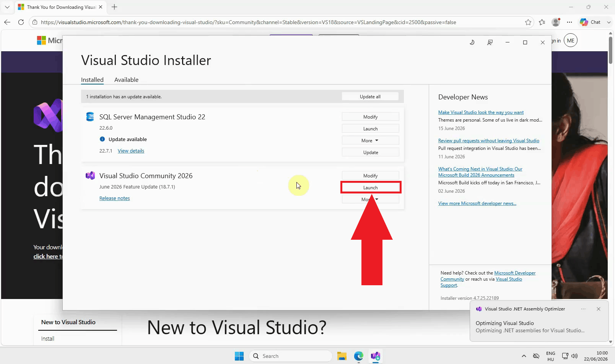Add this page to favorites star
This screenshot has width=615, height=364.
[x=528, y=22]
